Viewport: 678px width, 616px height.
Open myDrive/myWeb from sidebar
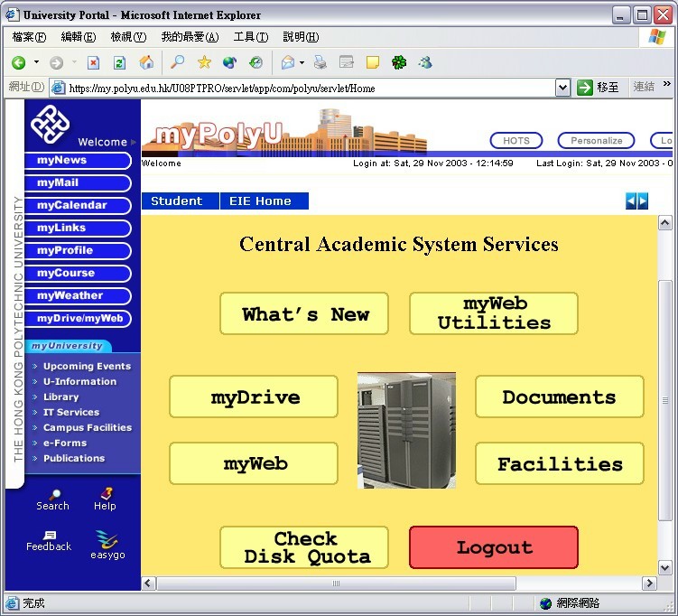(x=79, y=319)
